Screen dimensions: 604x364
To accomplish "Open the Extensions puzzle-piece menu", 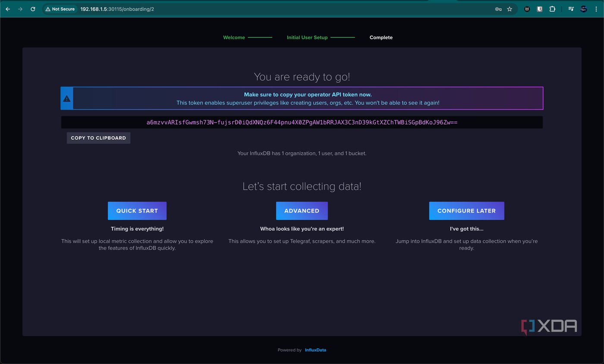I will click(x=552, y=9).
